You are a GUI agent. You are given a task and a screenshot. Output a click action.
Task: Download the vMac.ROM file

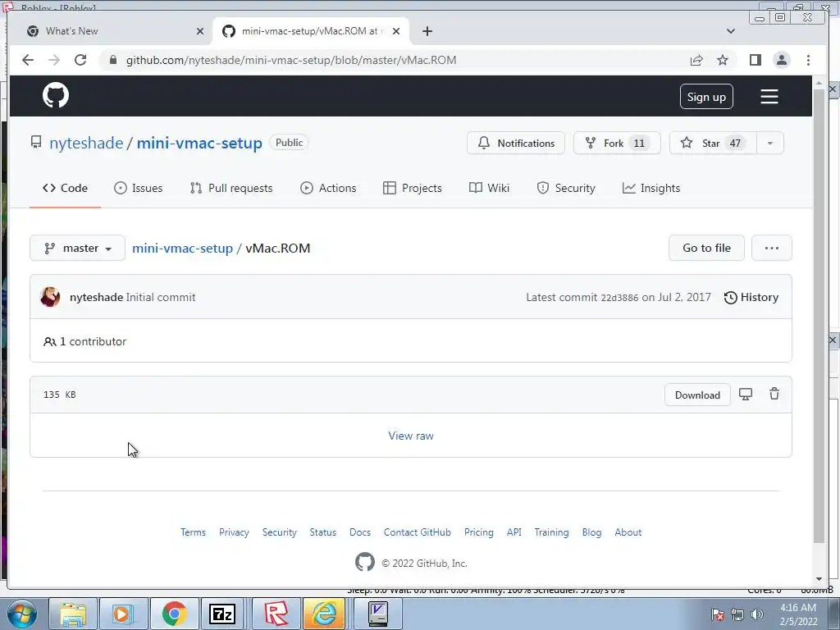(697, 395)
